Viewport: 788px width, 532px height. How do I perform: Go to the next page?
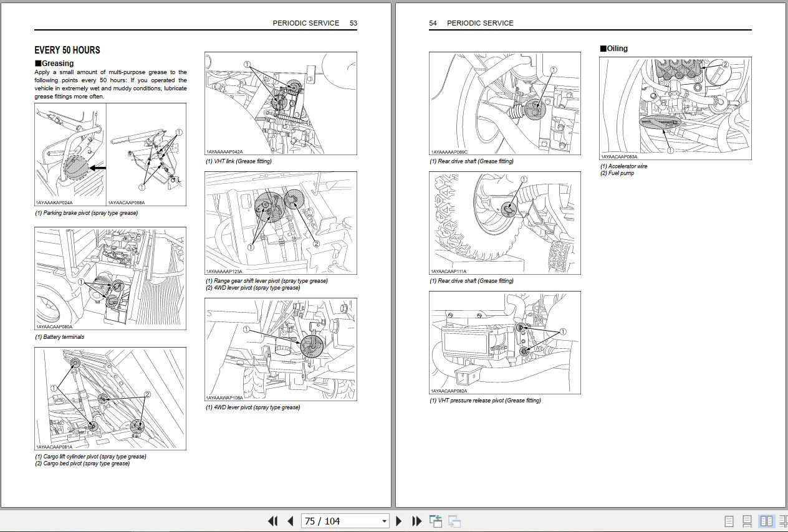(x=399, y=521)
